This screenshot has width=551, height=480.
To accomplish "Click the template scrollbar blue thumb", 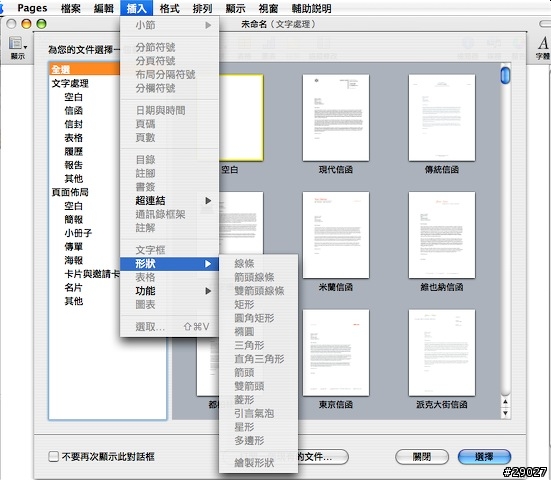I will click(505, 75).
